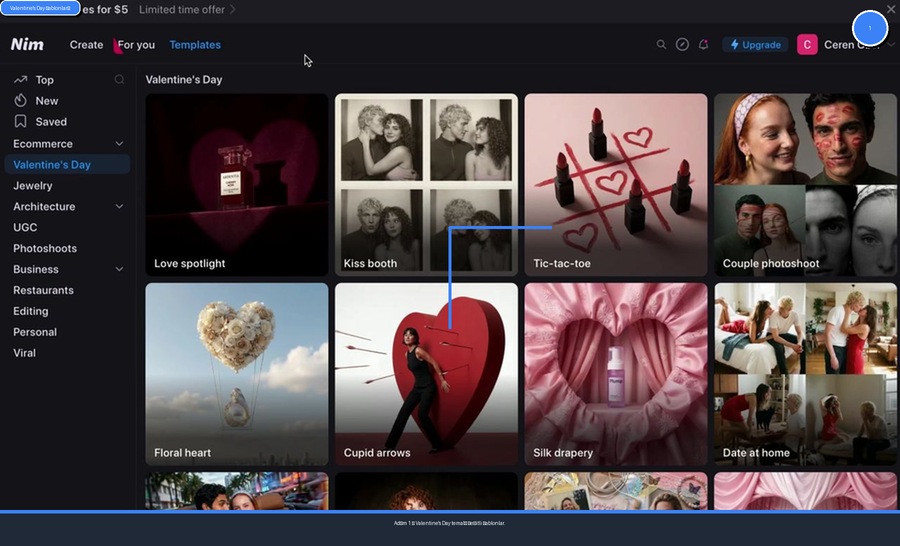Open the Date at home template
This screenshot has width=900, height=546.
pos(805,374)
